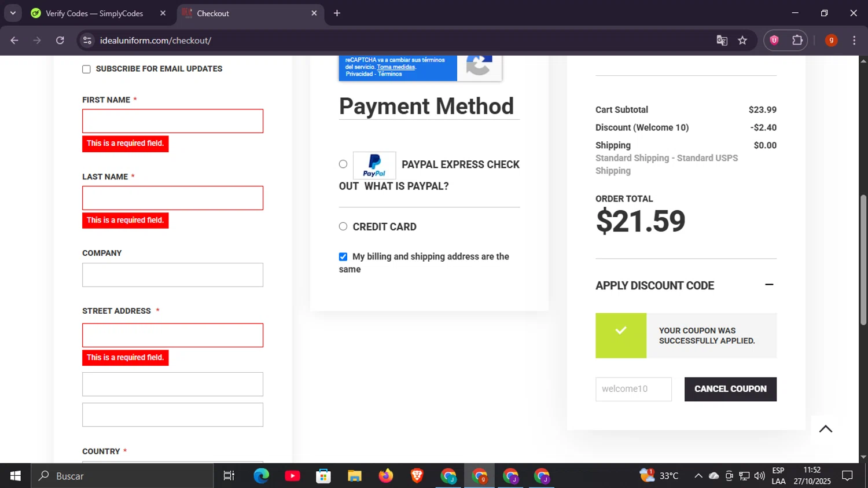This screenshot has height=488, width=868.
Task: Collapse the Apply Discount Code section
Action: pyautogui.click(x=769, y=285)
